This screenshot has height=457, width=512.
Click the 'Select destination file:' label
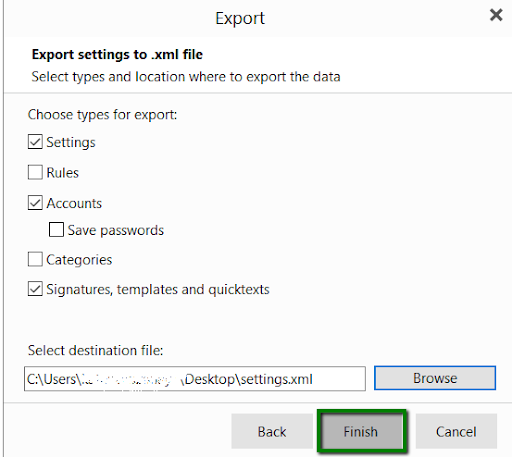point(96,350)
